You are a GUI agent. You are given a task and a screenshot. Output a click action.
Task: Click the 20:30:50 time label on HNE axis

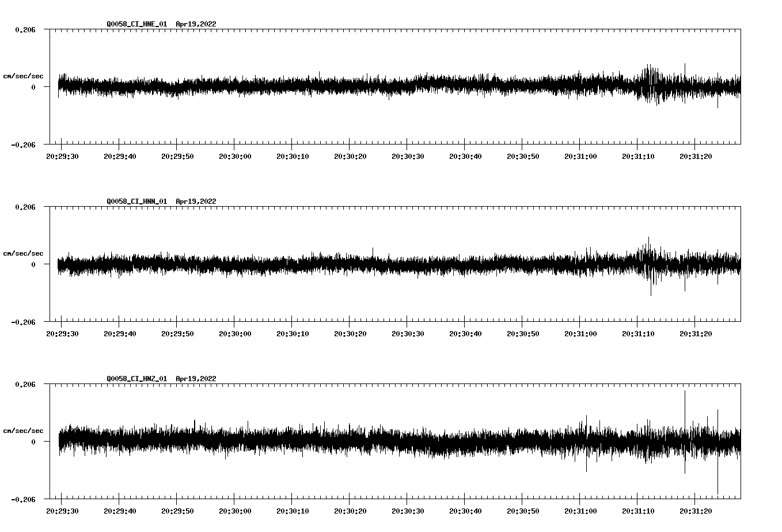(x=523, y=157)
